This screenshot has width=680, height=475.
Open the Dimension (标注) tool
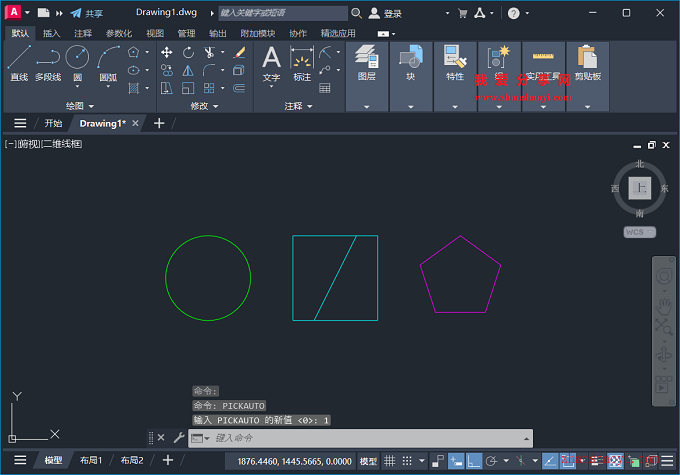tap(302, 64)
